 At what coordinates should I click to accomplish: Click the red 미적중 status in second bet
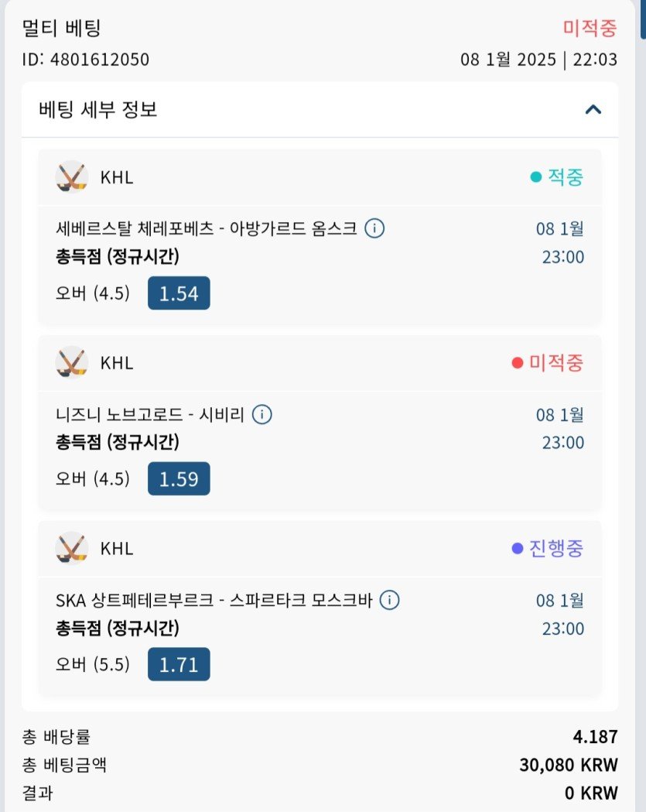click(547, 363)
